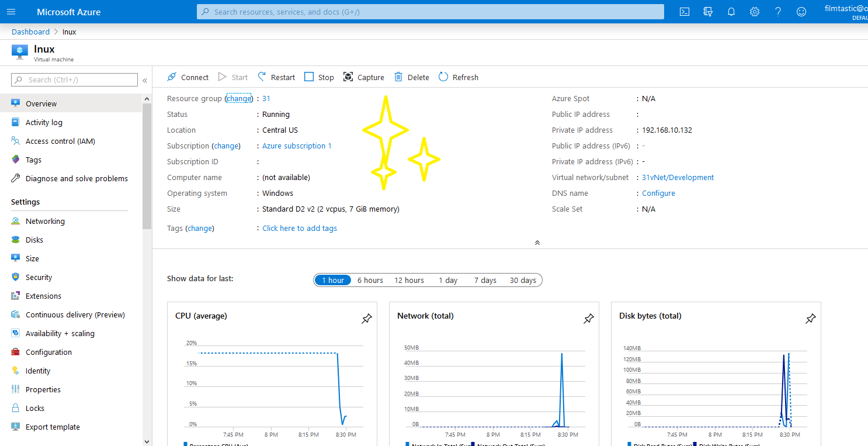Pin the CPU (average) chart
Screen dimensions: 868x446
pos(366,319)
